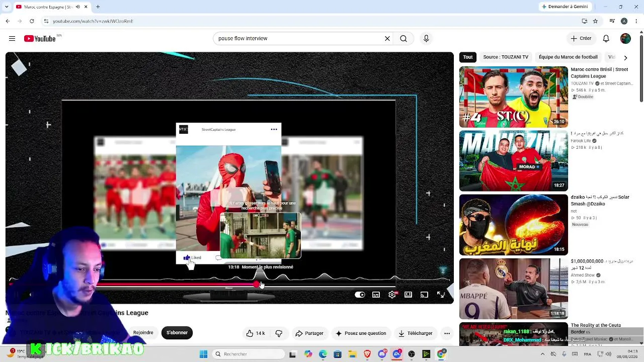Image resolution: width=644 pixels, height=362 pixels.
Task: Toggle autoplay switch in the player
Action: pos(360,295)
